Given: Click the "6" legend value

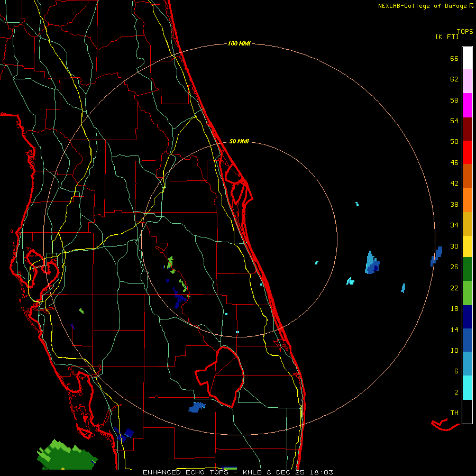Looking at the screenshot, I should 456,371.
